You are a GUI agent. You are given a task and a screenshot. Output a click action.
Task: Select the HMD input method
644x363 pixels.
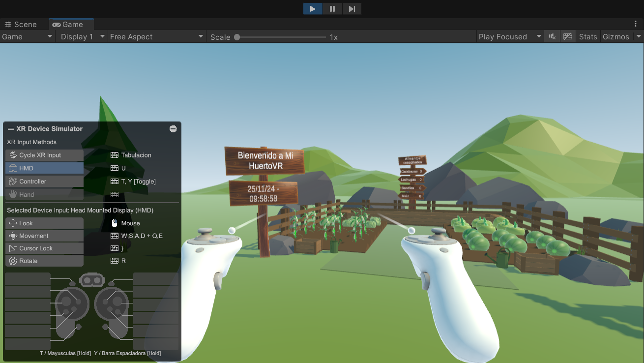point(44,168)
